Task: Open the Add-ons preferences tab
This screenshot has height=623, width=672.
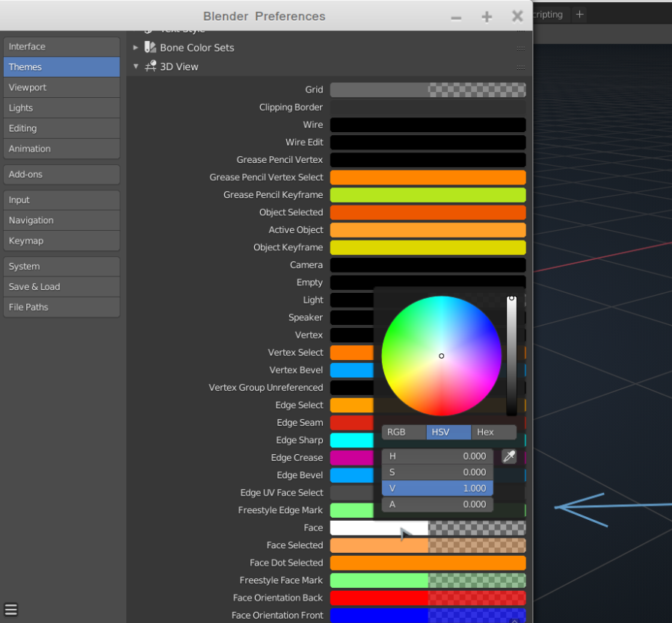Action: (x=62, y=174)
